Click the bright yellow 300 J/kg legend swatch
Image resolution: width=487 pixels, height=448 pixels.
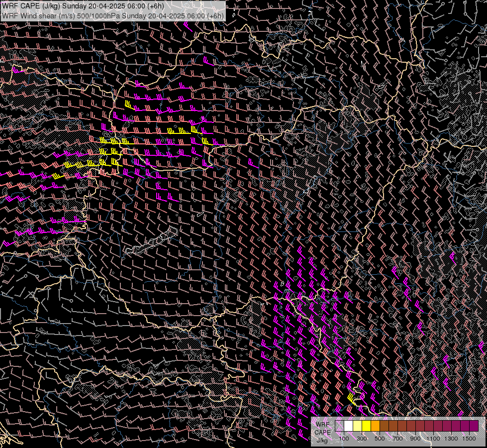click(x=367, y=426)
